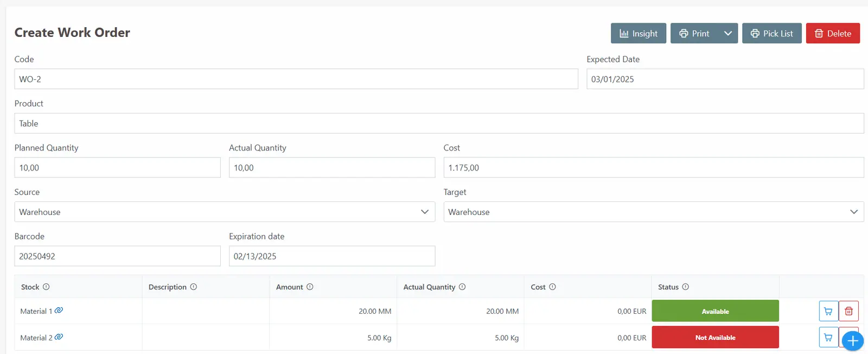The width and height of the screenshot is (868, 354).
Task: Open the Source warehouse dropdown
Action: point(225,212)
